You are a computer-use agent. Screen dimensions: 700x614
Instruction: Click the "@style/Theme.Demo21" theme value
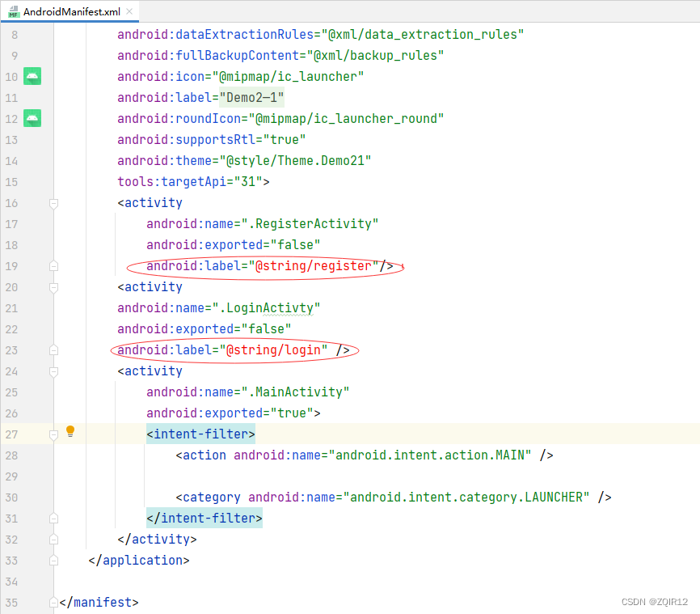pos(295,160)
